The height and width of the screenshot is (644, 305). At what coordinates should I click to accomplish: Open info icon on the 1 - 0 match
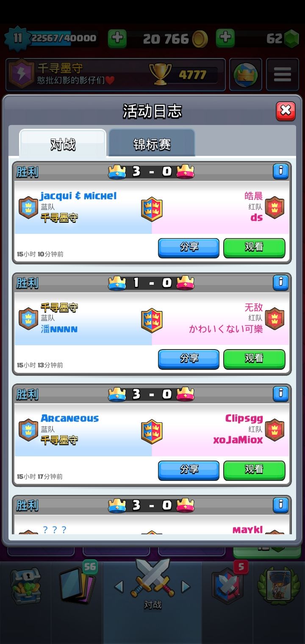tap(280, 282)
